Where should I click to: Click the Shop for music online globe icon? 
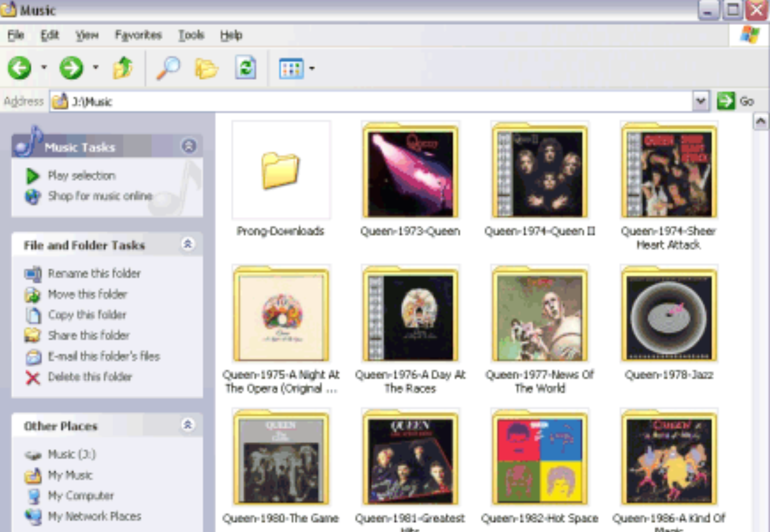33,197
